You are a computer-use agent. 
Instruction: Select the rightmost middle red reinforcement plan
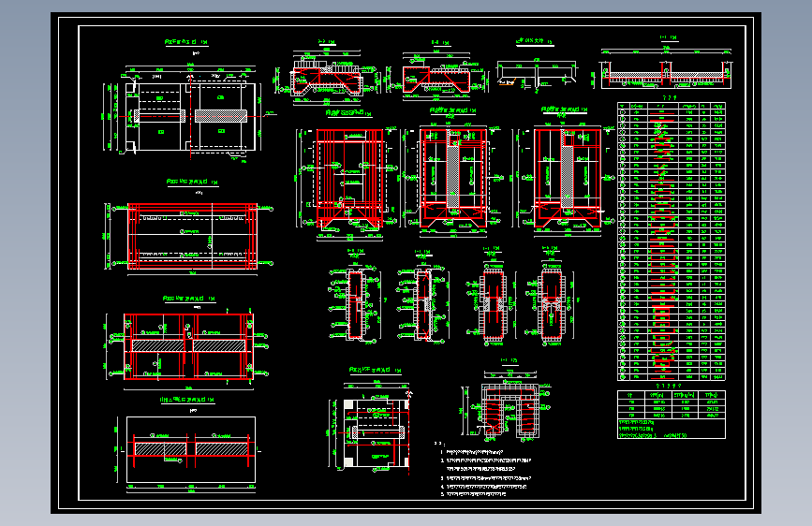pyautogui.click(x=566, y=178)
